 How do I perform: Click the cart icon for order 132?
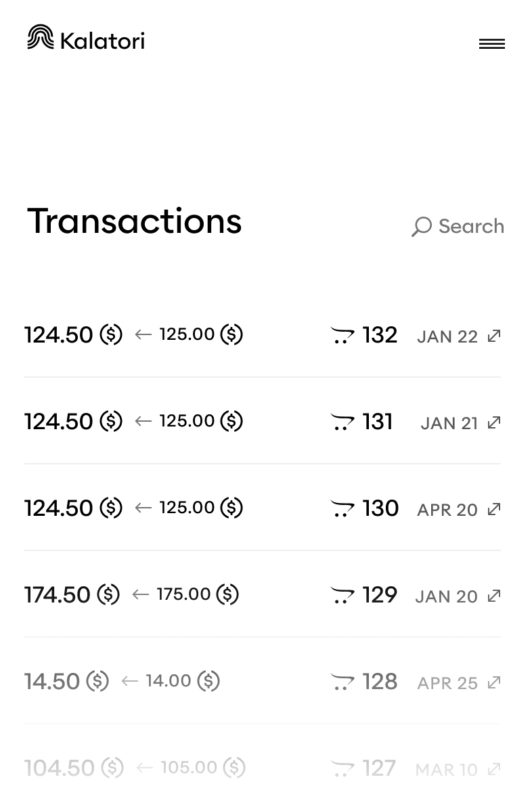(x=342, y=336)
